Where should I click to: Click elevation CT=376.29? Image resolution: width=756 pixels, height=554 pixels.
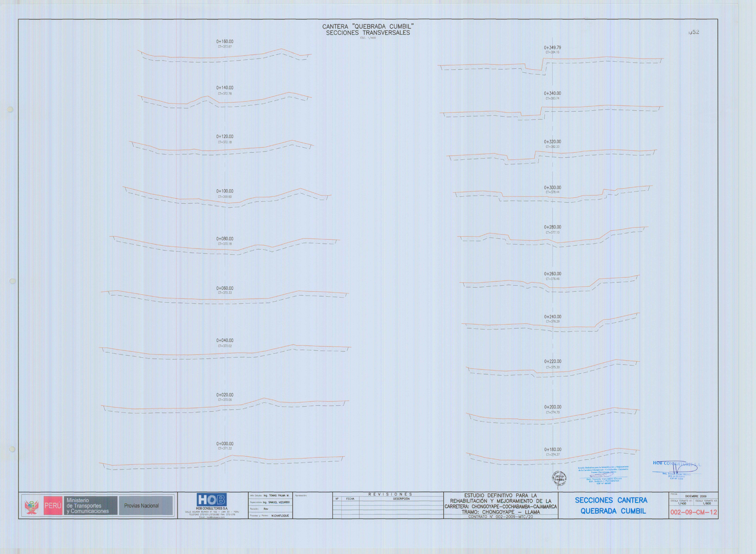point(552,322)
